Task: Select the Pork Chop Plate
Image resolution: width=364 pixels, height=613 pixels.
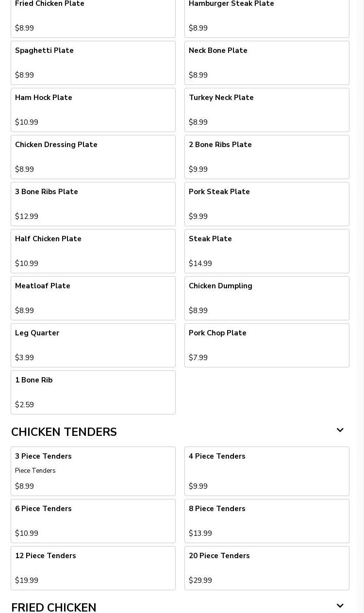Action: 267,346
